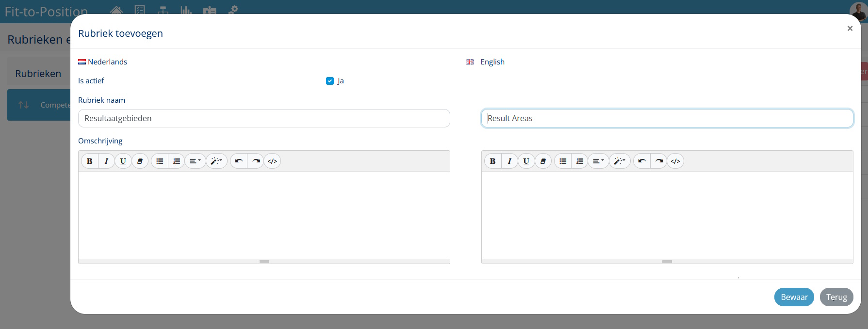
Task: Open the home icon in top navigation
Action: tap(116, 10)
